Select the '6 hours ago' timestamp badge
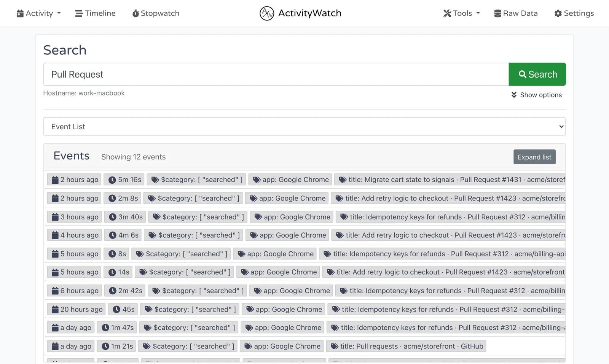Viewport: 609px width, 364px height. point(75,291)
